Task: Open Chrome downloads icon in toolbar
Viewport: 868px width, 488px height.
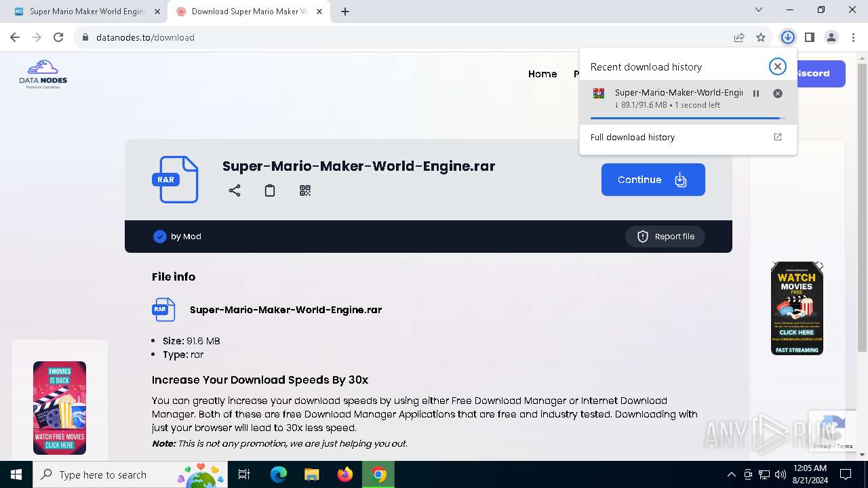Action: [x=787, y=37]
